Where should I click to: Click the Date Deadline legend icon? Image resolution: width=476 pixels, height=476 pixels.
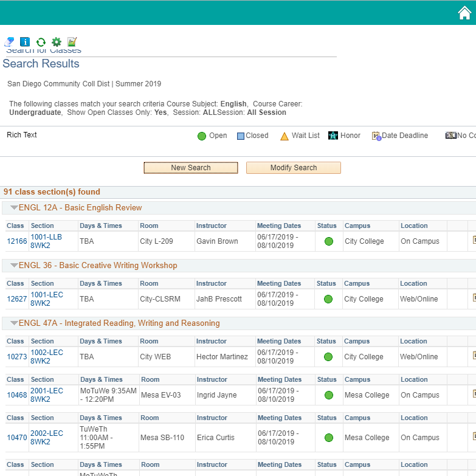(376, 136)
